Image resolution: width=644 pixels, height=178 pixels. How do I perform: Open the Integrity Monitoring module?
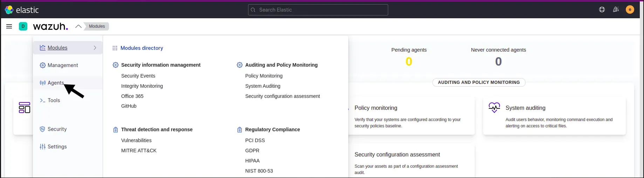click(142, 86)
